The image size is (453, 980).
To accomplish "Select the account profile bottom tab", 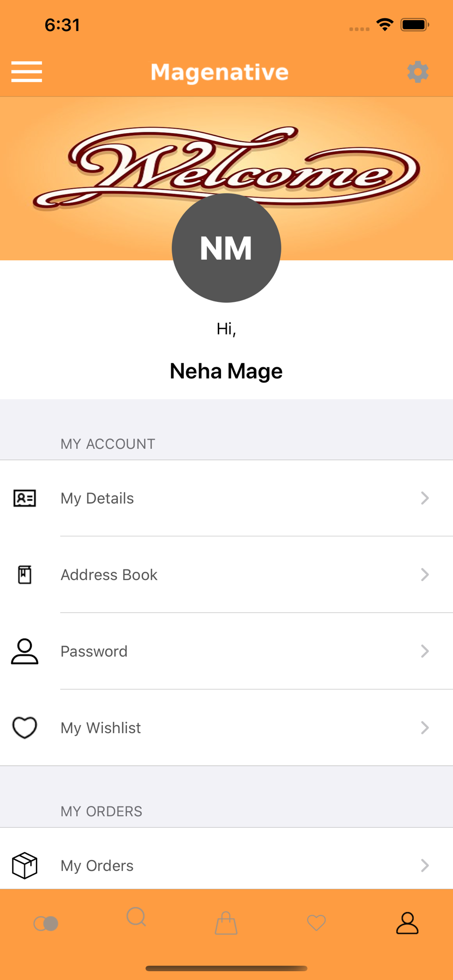I will point(407,923).
